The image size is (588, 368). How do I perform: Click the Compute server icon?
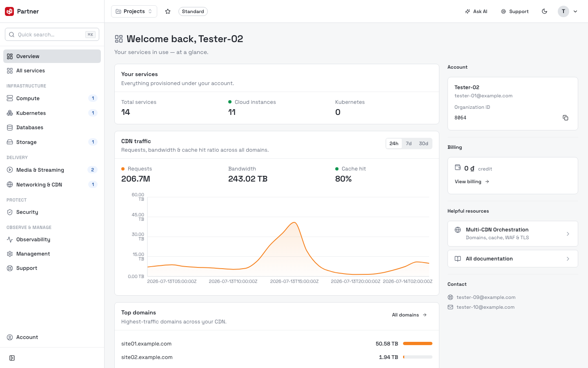10,99
